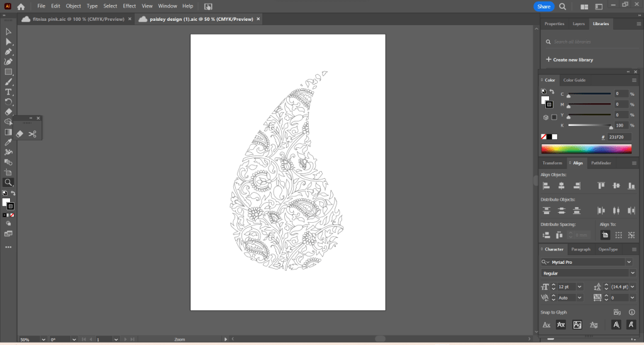Select the Direct Selection tool
Image resolution: width=644 pixels, height=345 pixels.
9,42
